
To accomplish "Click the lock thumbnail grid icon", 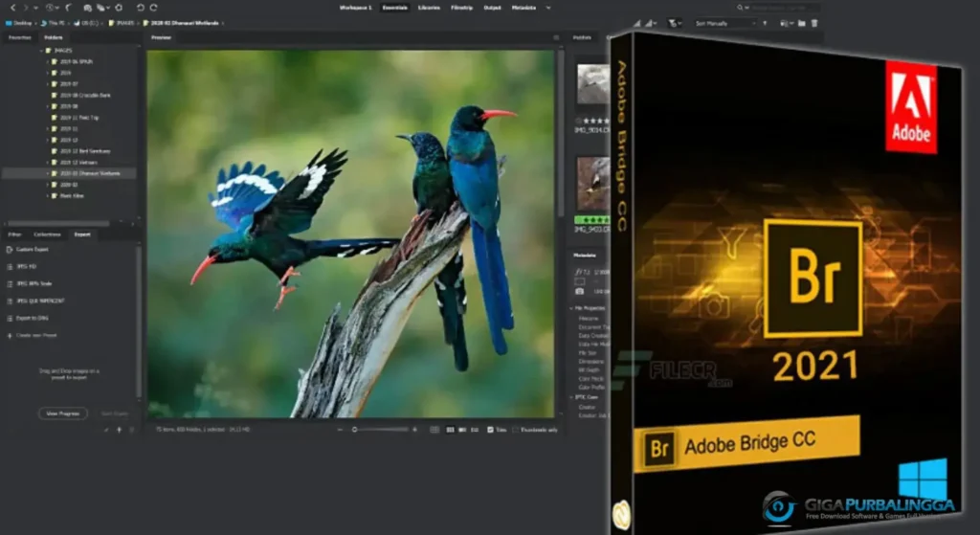I will pyautogui.click(x=434, y=430).
